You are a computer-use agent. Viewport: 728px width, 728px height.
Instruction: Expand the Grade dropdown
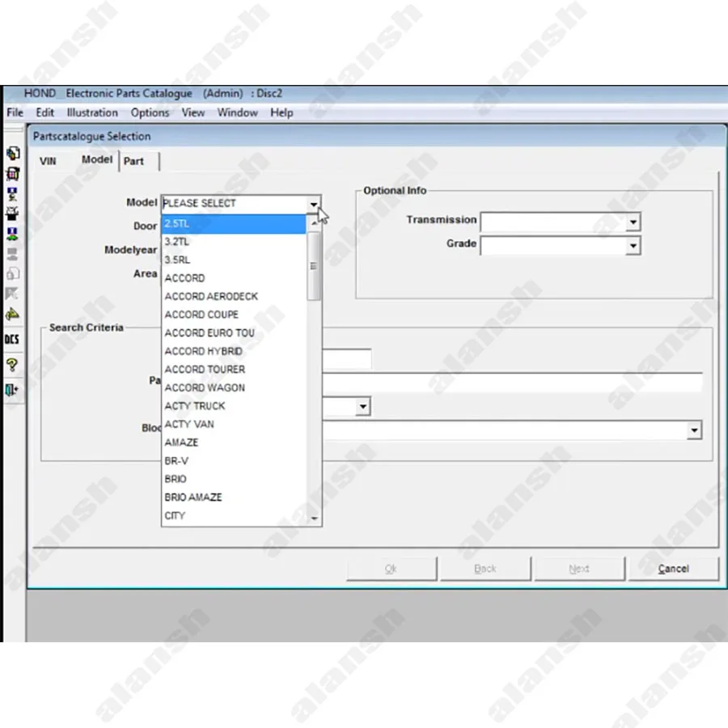[x=633, y=246]
